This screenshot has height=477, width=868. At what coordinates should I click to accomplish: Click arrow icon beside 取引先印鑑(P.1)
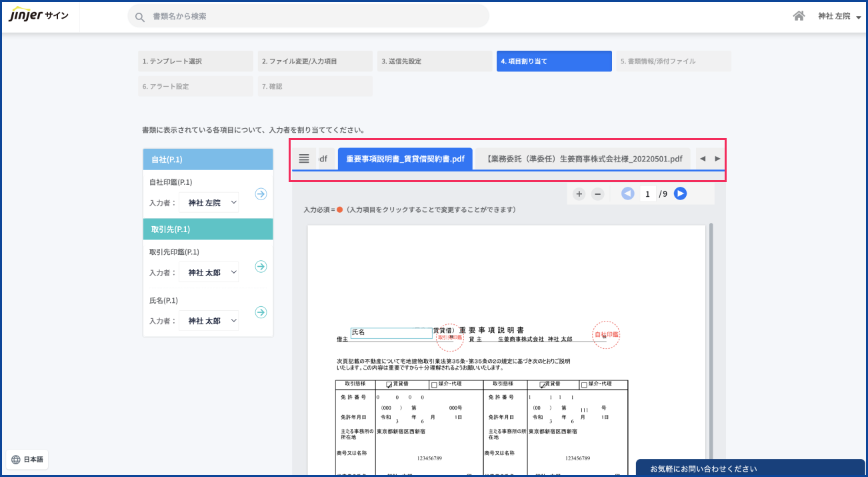(261, 267)
